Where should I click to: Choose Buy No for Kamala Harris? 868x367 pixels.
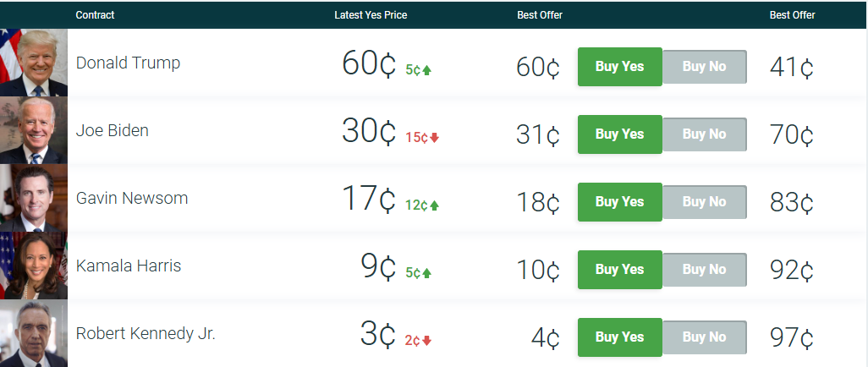704,270
